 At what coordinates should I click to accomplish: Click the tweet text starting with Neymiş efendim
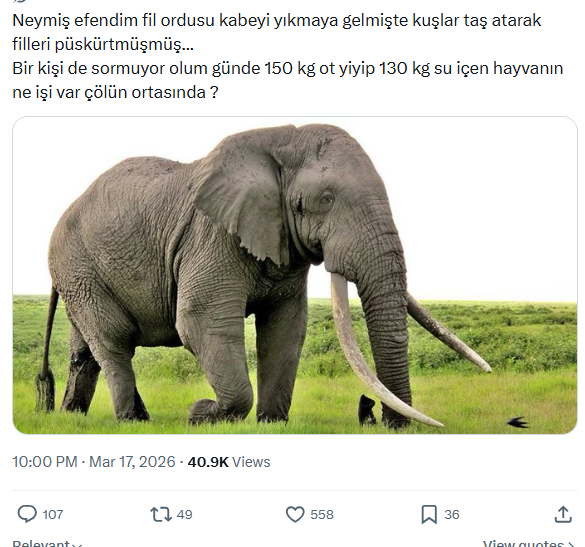click(x=276, y=32)
